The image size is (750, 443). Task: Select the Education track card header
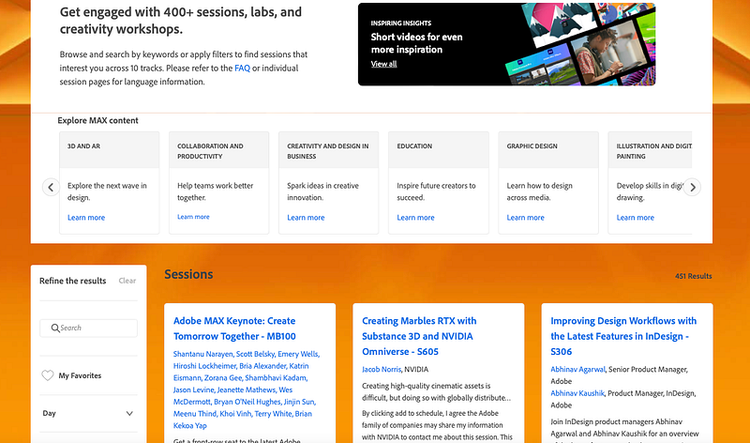439,150
